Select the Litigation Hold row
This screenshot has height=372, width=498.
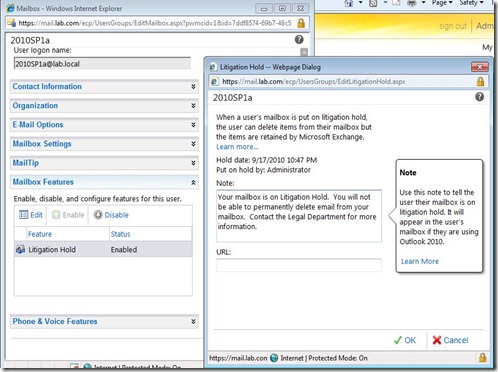[103, 250]
